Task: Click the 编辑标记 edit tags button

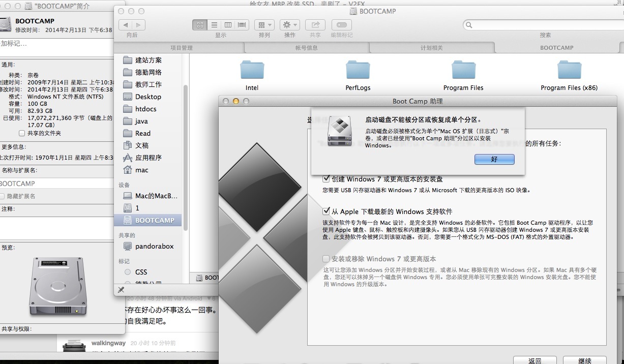Action: [342, 24]
